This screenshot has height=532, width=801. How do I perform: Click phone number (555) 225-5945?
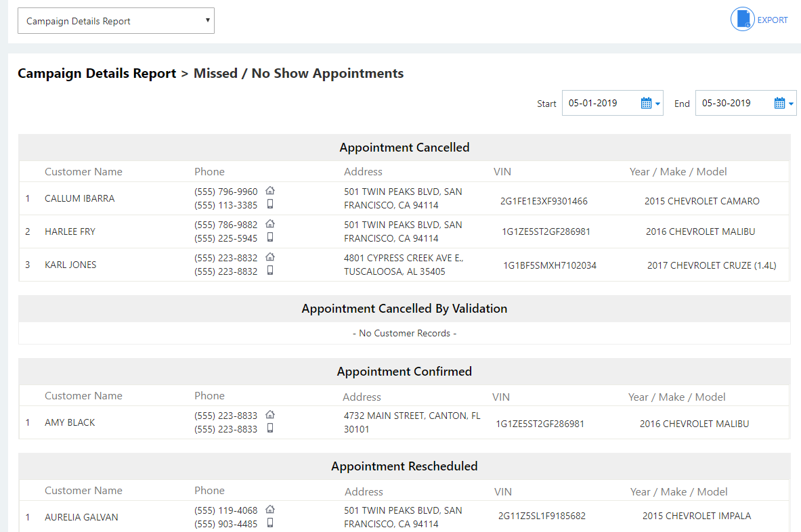click(x=225, y=238)
